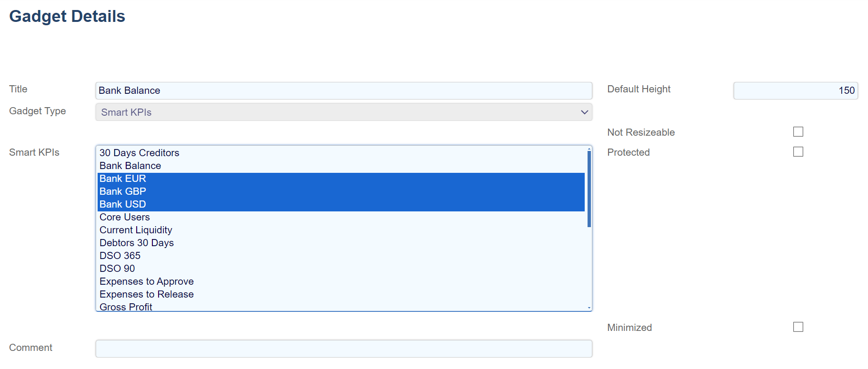This screenshot has width=868, height=369.
Task: Open the Gadget Type dropdown arrow
Action: tap(584, 112)
